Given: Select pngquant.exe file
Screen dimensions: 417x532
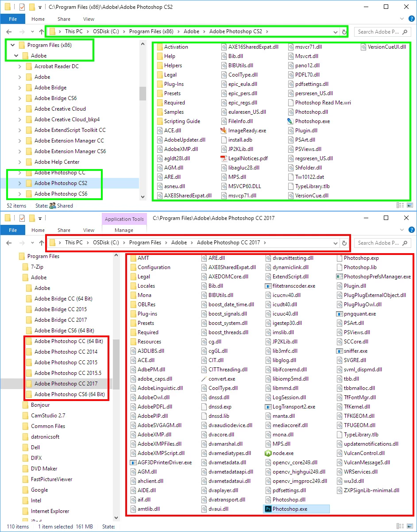Looking at the screenshot, I should [x=355, y=314].
